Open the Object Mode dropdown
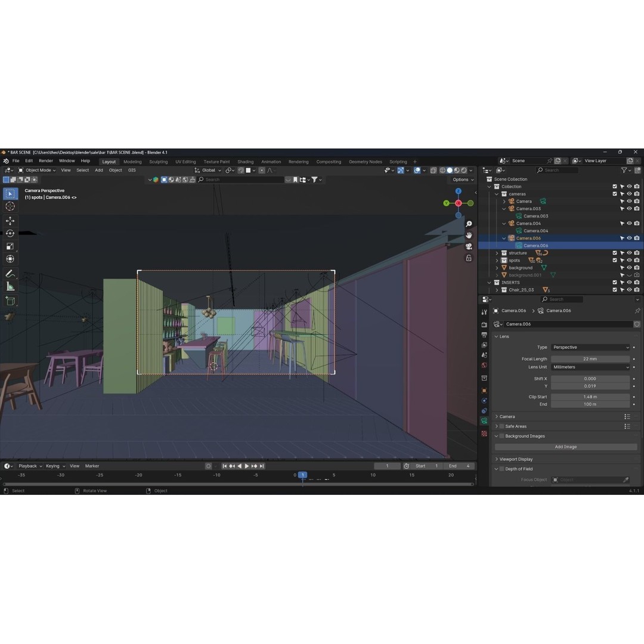Viewport: 644px width, 644px height. click(37, 171)
